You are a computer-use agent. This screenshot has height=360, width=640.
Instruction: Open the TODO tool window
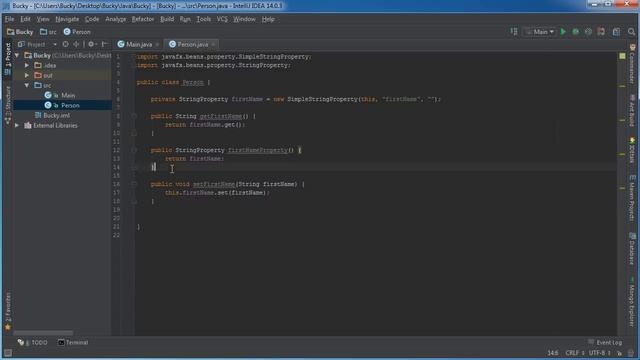[33, 342]
